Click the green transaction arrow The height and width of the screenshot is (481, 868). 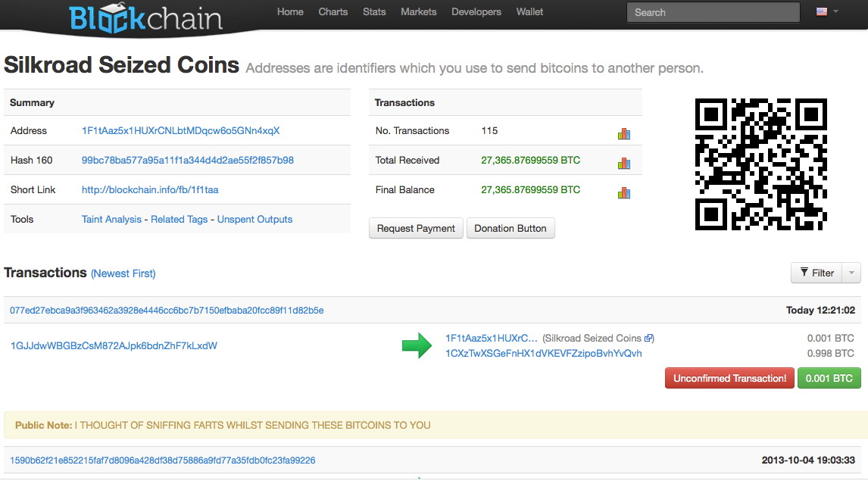pos(416,345)
